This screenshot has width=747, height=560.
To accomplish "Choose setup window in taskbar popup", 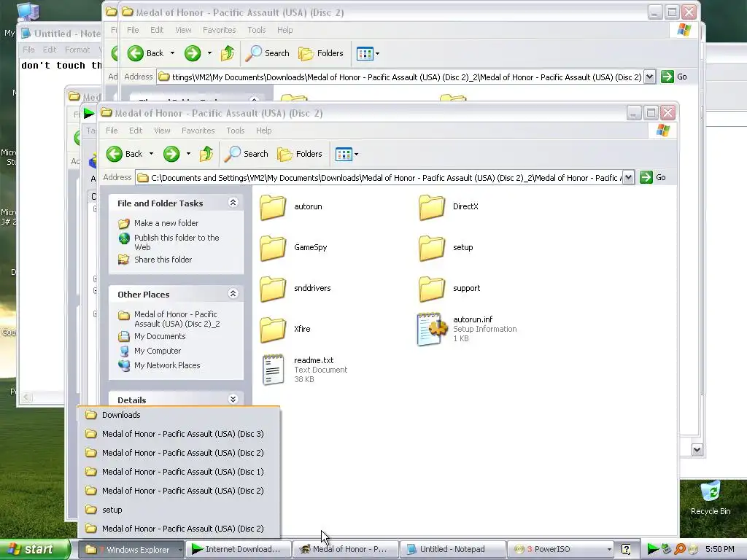I will [x=179, y=510].
